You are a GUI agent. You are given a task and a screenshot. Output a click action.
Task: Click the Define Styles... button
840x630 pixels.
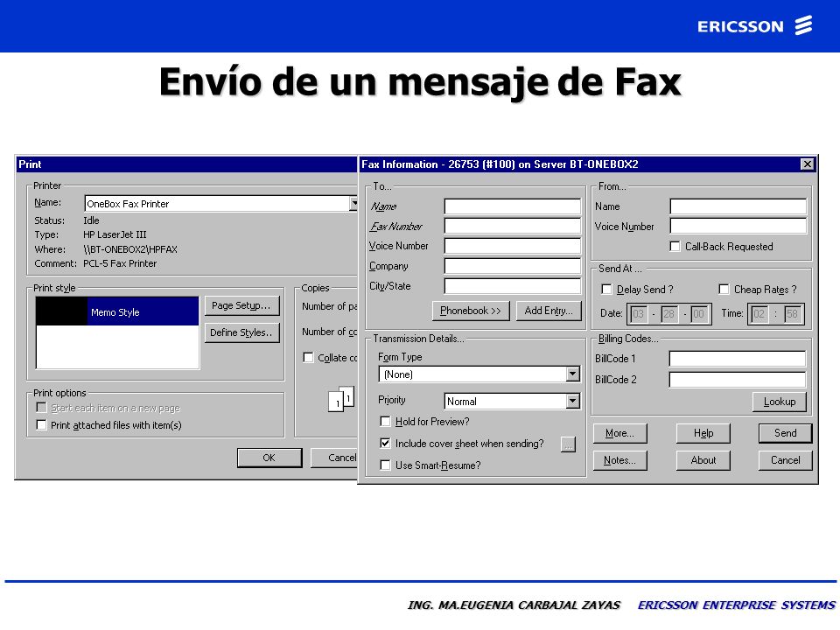241,332
